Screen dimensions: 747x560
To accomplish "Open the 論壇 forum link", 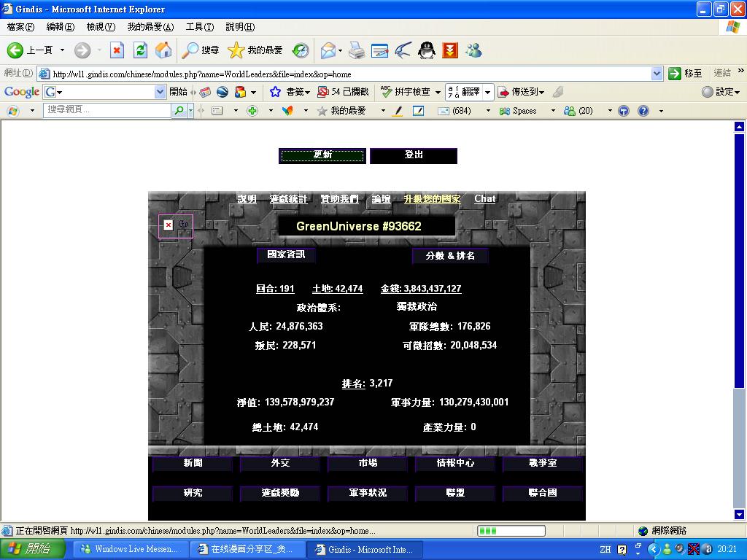I will [381, 198].
